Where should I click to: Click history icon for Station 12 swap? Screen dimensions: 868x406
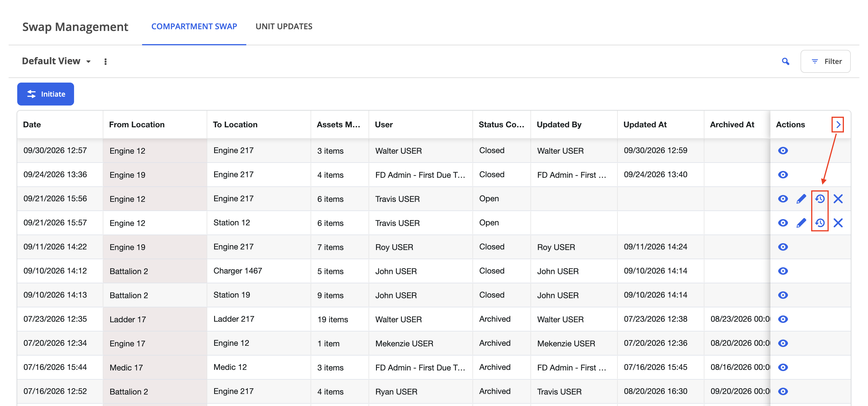[x=820, y=222]
